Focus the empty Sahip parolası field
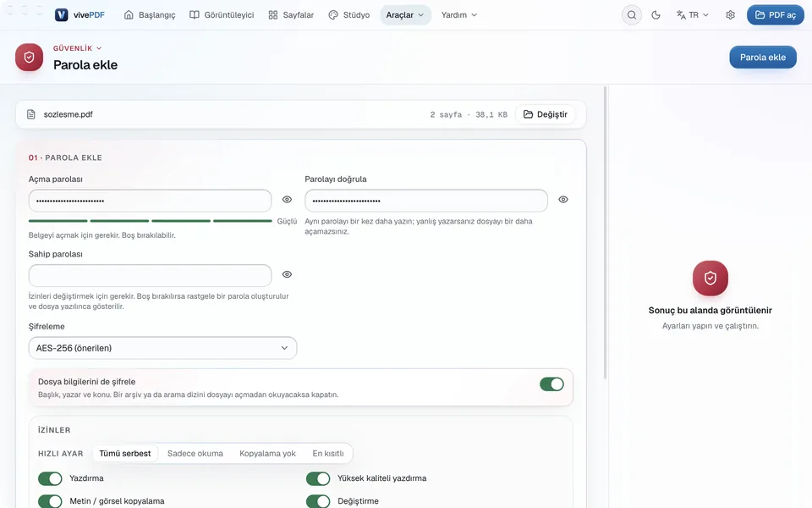Viewport: 812px width, 508px height. click(151, 276)
